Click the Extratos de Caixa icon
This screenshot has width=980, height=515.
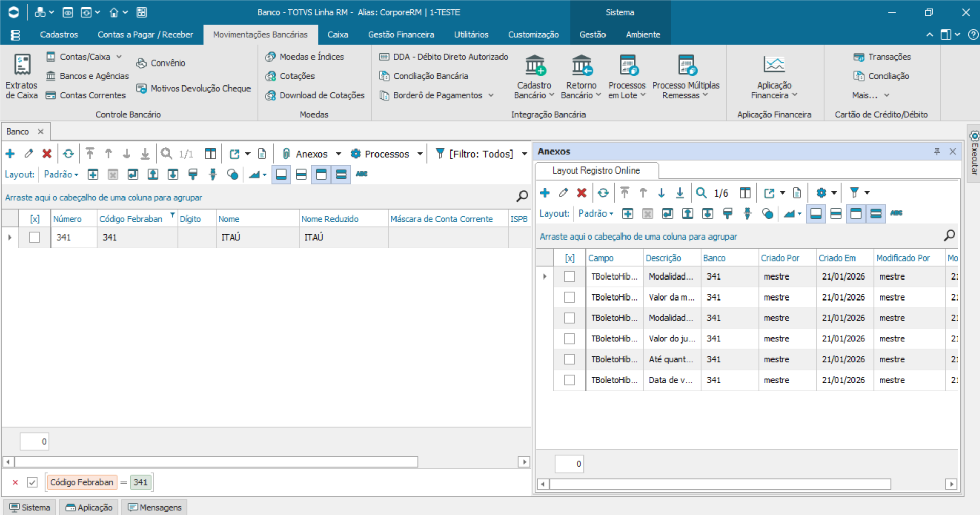(22, 66)
